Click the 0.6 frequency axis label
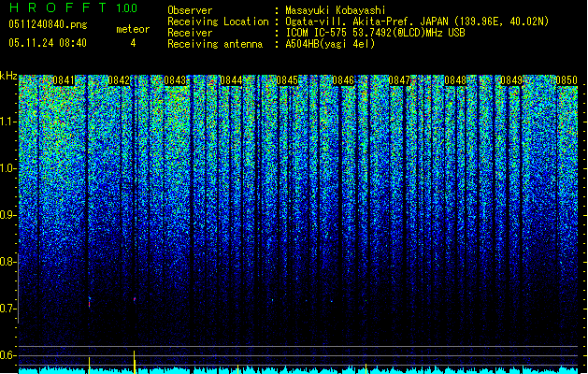The image size is (588, 374). click(x=7, y=355)
